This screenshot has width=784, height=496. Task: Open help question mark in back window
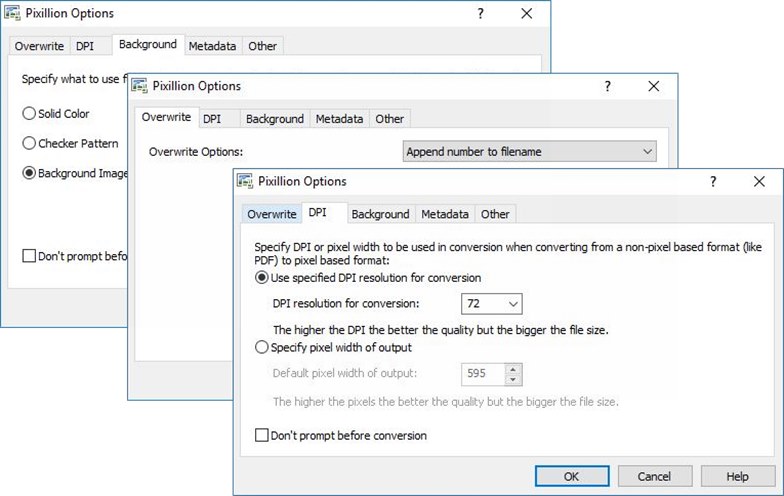(480, 14)
